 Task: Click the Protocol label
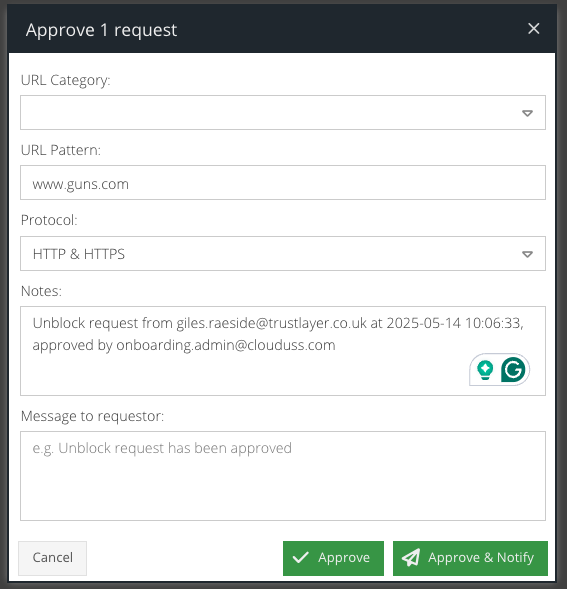(x=49, y=220)
